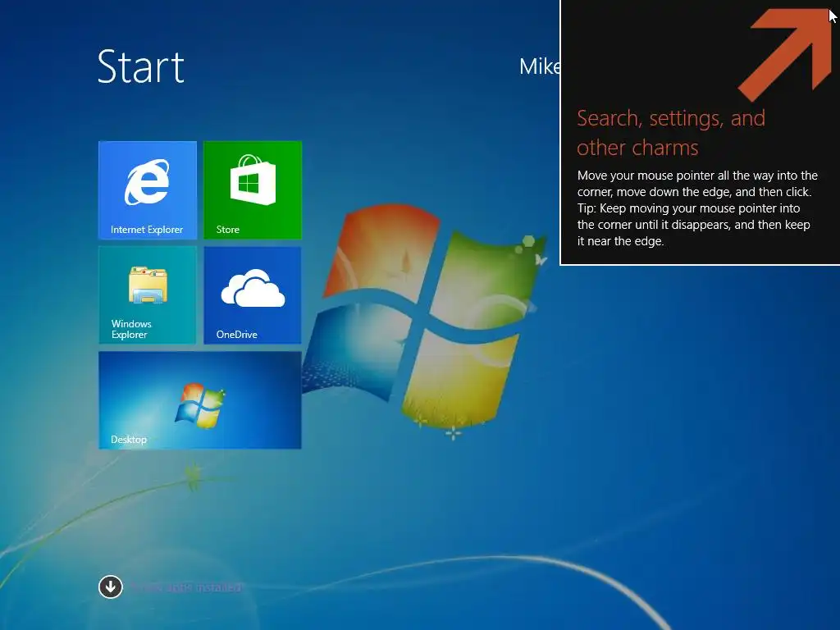This screenshot has height=630, width=840.
Task: Open the Windows Explorer tile
Action: [148, 294]
